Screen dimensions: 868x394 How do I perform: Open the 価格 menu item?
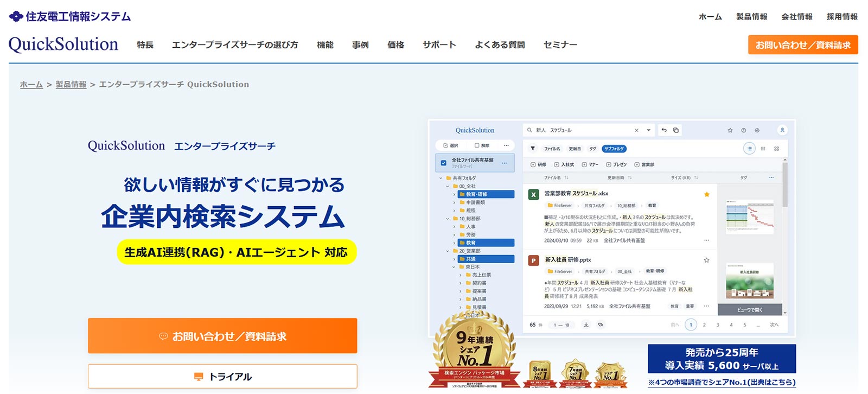[395, 45]
